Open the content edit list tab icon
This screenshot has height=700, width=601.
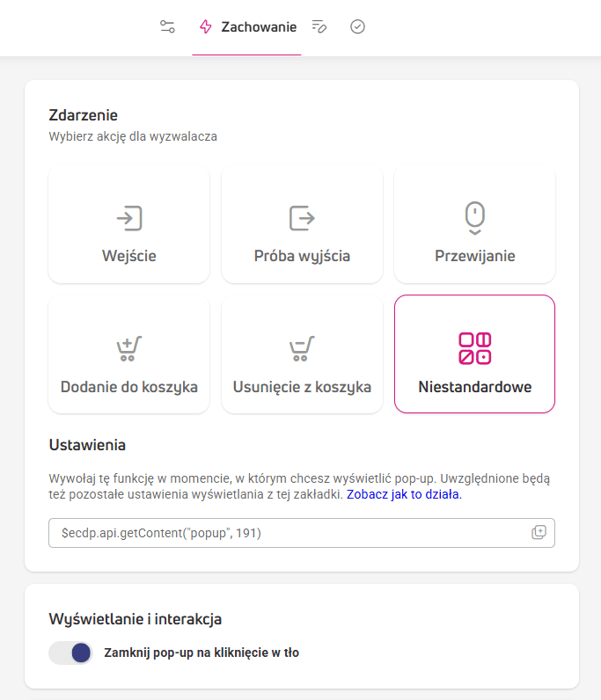pyautogui.click(x=319, y=26)
